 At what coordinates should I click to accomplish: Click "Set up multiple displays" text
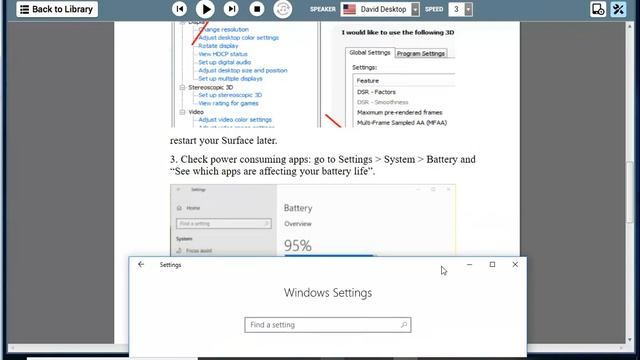pos(230,78)
